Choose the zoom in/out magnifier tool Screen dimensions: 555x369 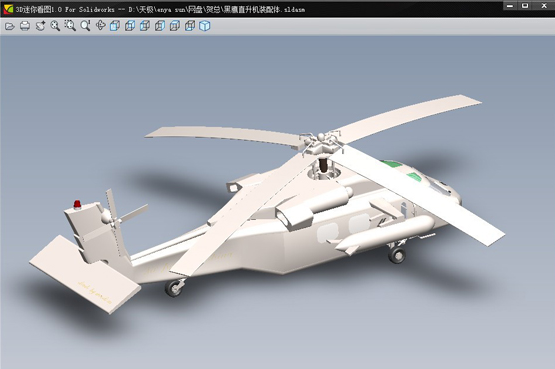(85, 25)
